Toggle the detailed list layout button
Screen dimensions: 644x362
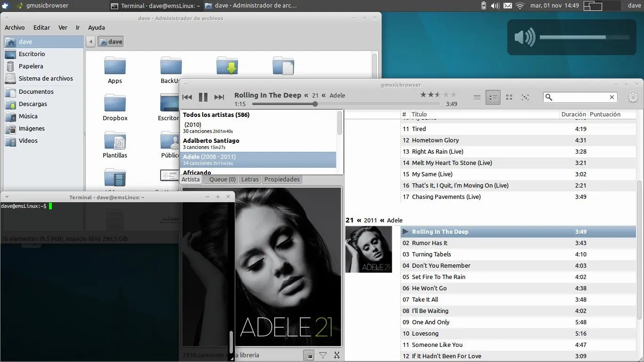[x=493, y=98]
